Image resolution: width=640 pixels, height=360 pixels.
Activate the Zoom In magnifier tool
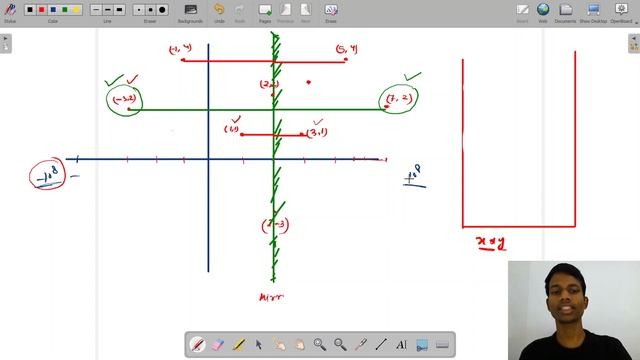pos(320,344)
